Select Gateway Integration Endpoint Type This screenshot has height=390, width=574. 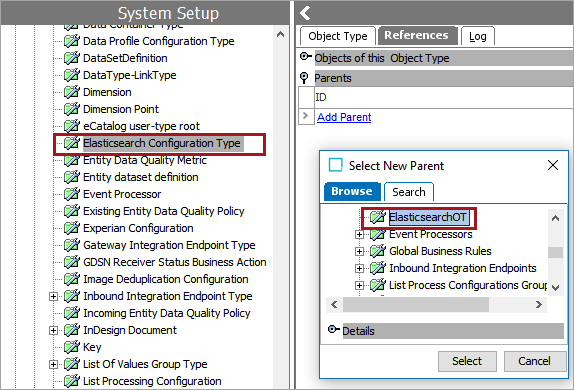[169, 245]
